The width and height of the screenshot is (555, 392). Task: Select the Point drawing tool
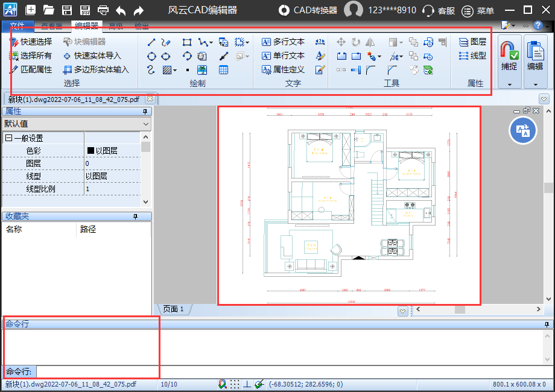click(188, 70)
